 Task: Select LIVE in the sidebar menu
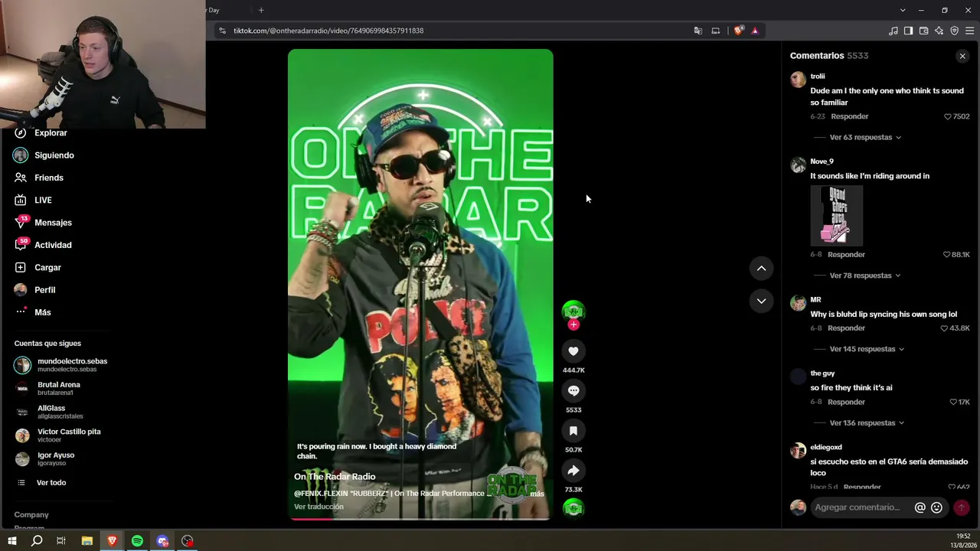43,201
